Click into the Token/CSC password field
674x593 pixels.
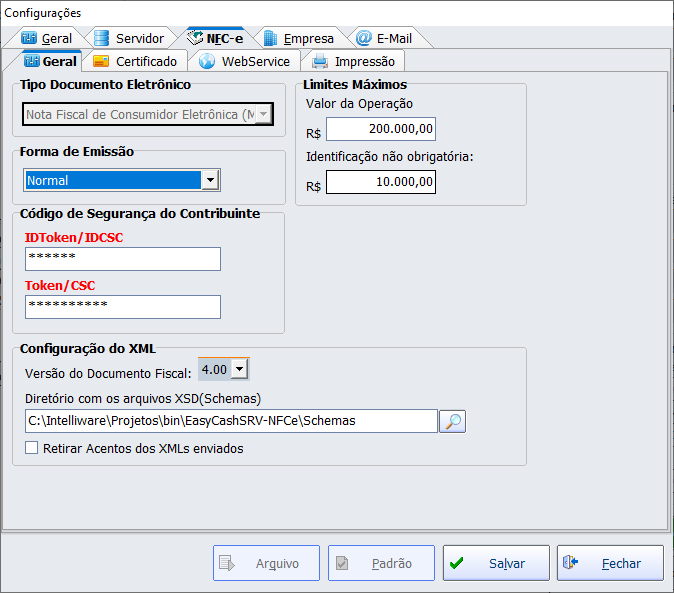tap(122, 306)
